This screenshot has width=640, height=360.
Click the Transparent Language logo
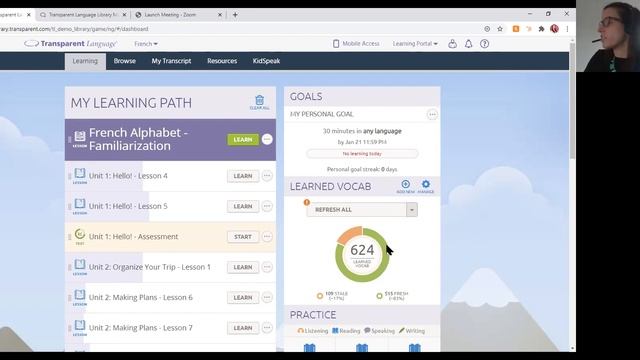pyautogui.click(x=70, y=44)
